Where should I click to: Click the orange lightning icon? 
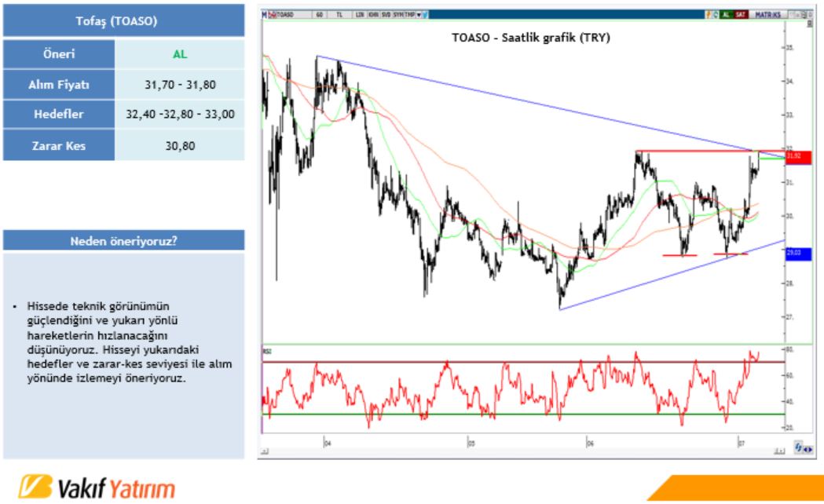pos(709,15)
